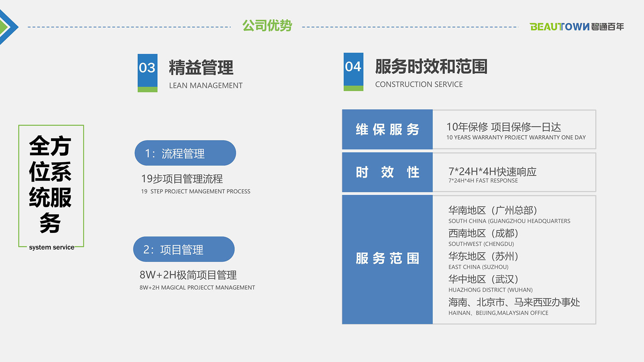
Task: Click the 西南地区（成都）entry
Action: click(483, 233)
